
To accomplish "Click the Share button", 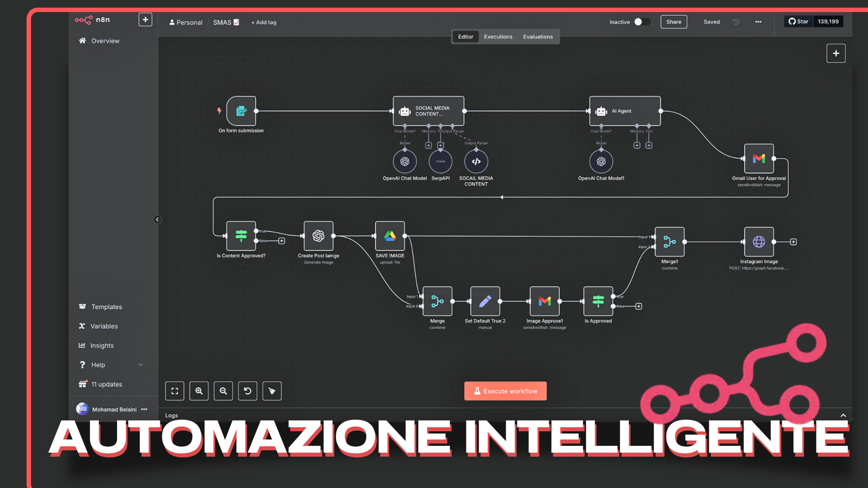I will [x=673, y=22].
